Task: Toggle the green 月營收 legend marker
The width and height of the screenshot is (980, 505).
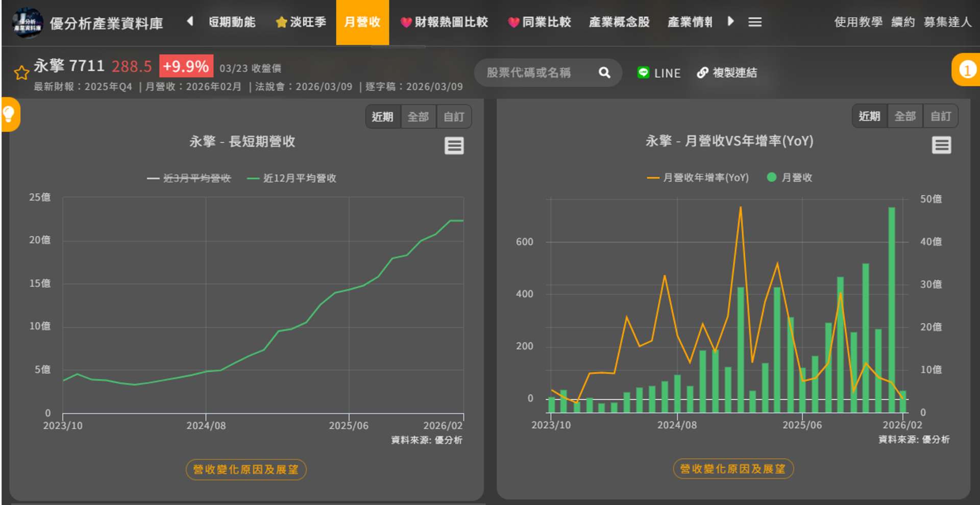Action: point(772,177)
